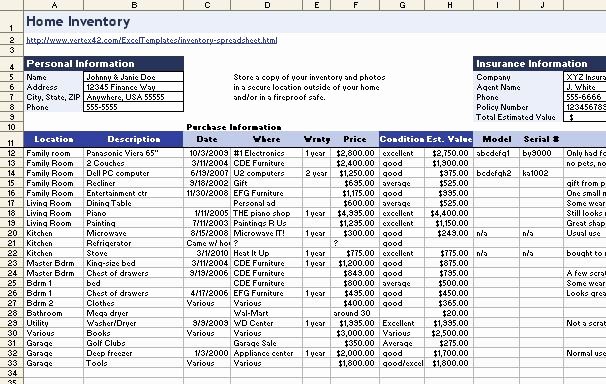Click the insurance phone '555-6666'
The height and width of the screenshot is (384, 606).
coord(585,97)
